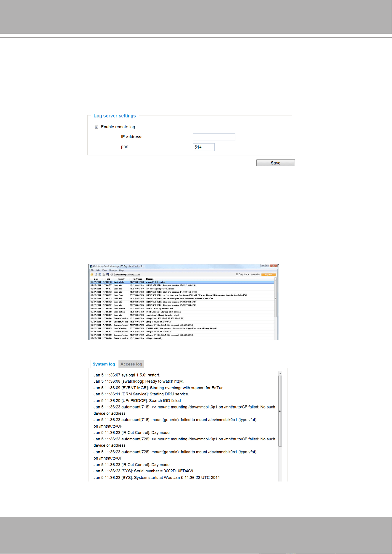Click '30 Days left in evaluation' text
This screenshot has width=392, height=554.
248,275
